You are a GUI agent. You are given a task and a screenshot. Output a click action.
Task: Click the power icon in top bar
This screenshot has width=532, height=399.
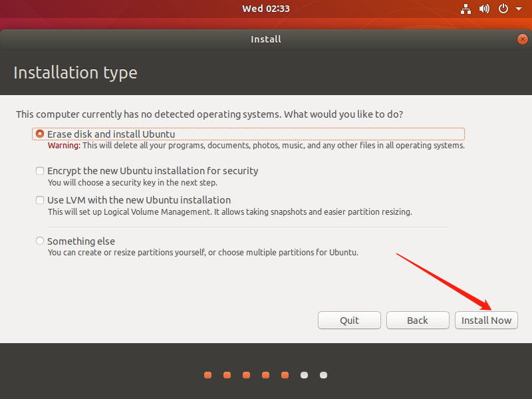[503, 9]
